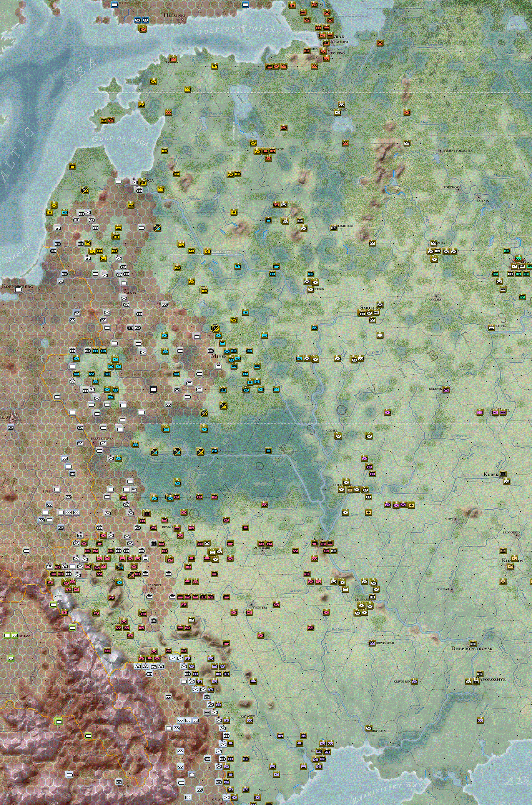Click the Kalinin city label

tap(483, 201)
